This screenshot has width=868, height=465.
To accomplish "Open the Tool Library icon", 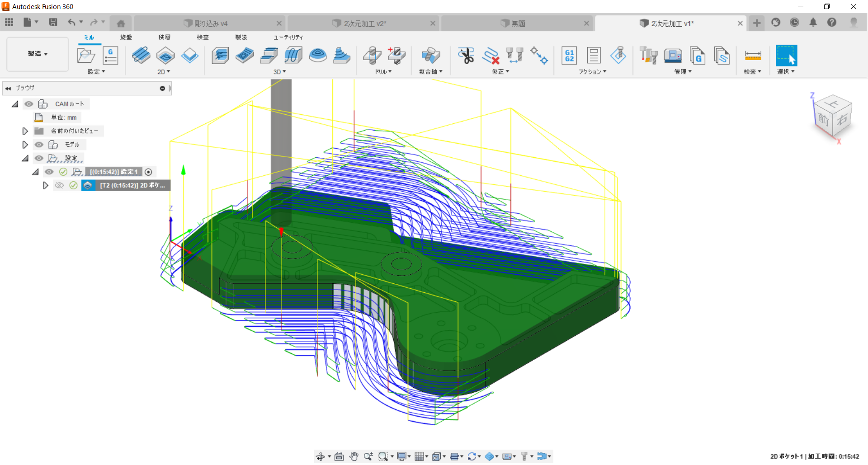I will click(648, 56).
